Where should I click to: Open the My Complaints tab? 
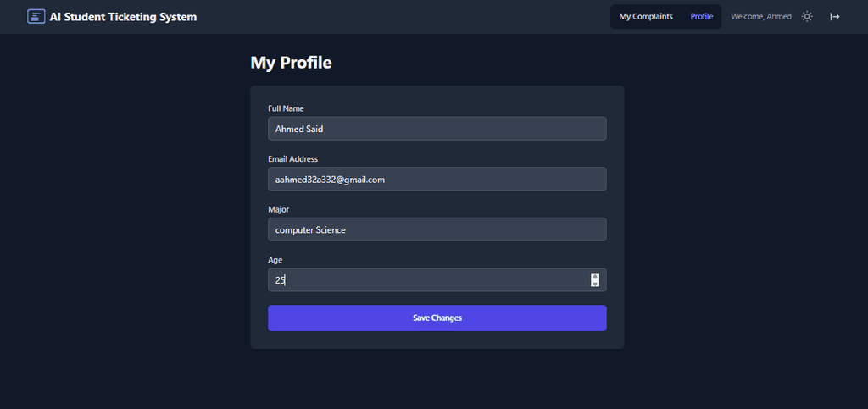[646, 17]
